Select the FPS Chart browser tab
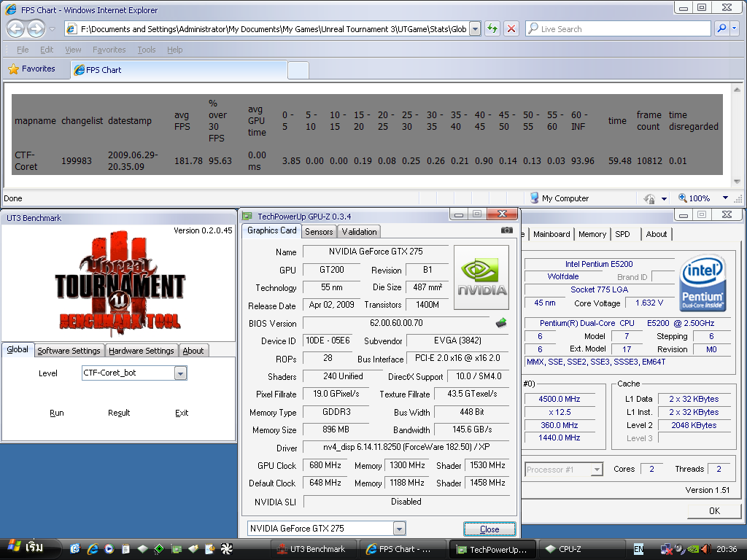This screenshot has height=560, width=747. [179, 69]
